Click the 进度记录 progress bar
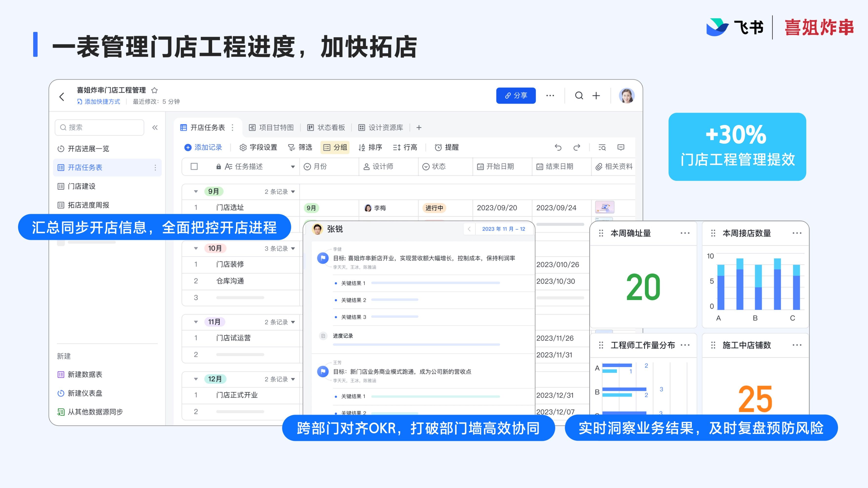The image size is (868, 488). [x=416, y=345]
